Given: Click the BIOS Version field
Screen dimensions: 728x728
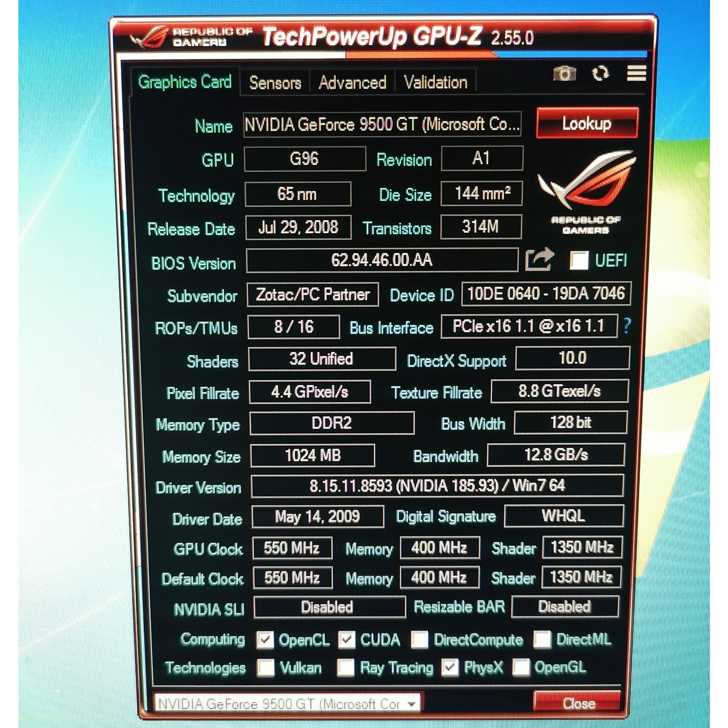Looking at the screenshot, I should (x=382, y=260).
